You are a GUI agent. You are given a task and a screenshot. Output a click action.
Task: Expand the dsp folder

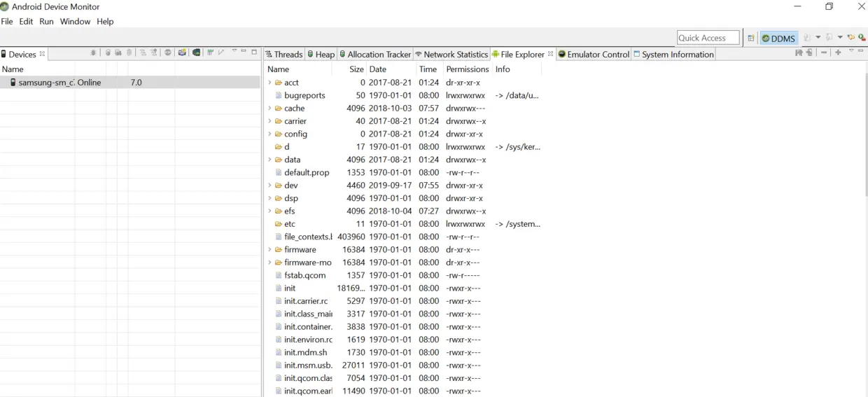[270, 198]
